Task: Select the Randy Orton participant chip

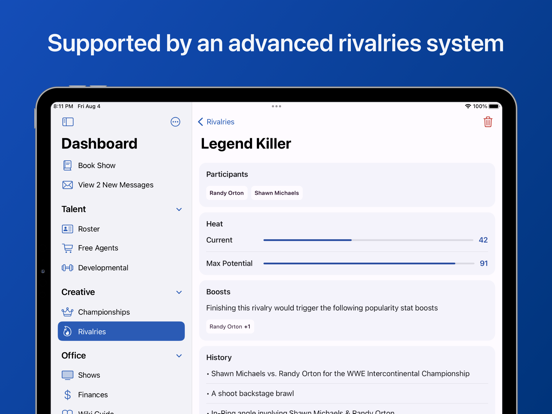Action: 226,193
